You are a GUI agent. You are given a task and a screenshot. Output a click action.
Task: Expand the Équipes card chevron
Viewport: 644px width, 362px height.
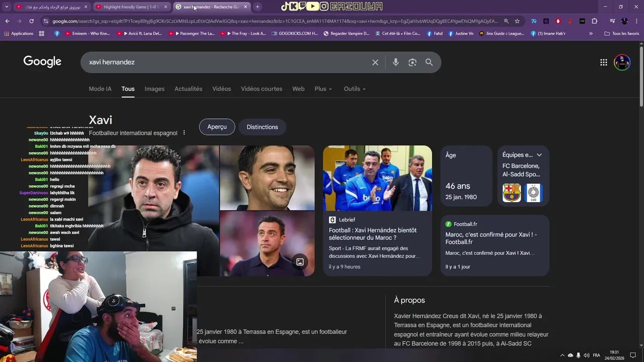(x=539, y=155)
